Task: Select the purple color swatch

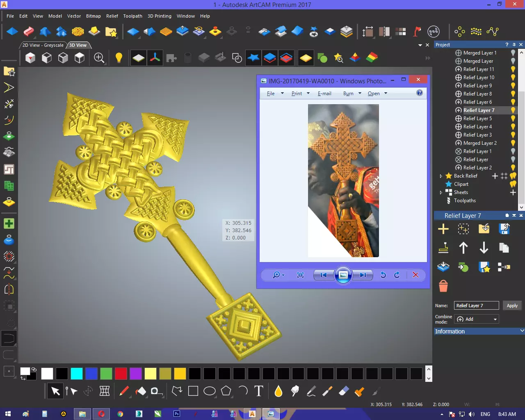Action: 135,373
